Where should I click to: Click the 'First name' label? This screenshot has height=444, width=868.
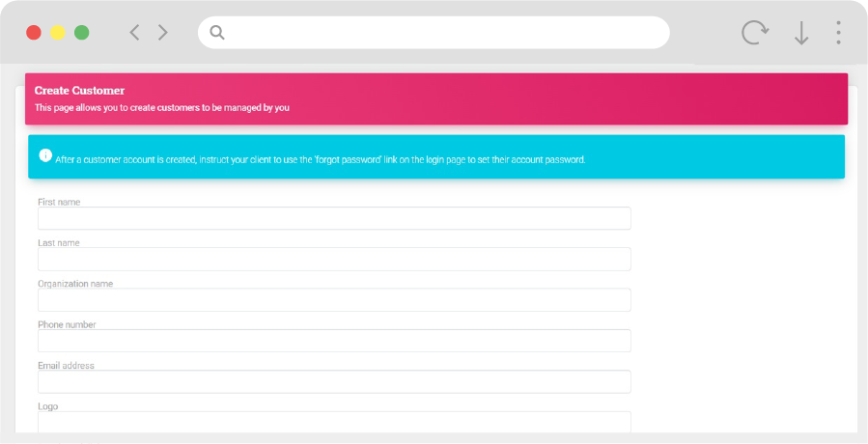tap(59, 202)
